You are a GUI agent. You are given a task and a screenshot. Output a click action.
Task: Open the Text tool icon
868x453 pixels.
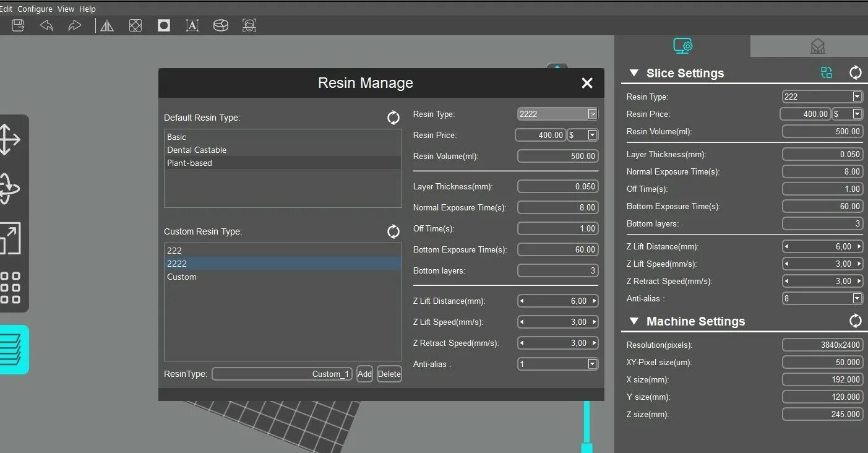(192, 25)
